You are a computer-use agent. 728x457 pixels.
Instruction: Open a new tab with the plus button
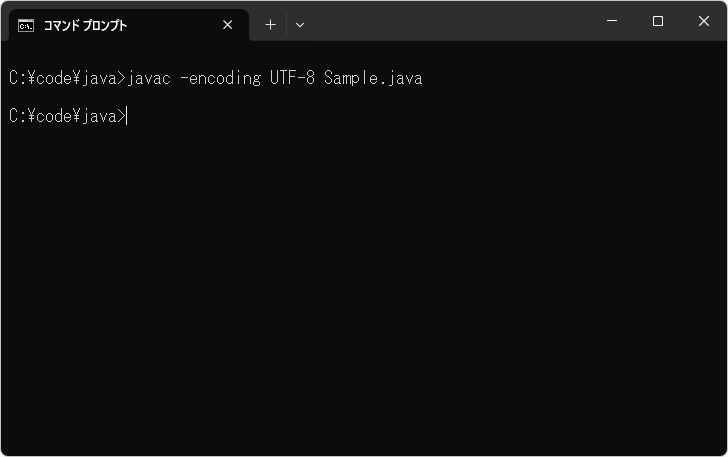[x=270, y=25]
